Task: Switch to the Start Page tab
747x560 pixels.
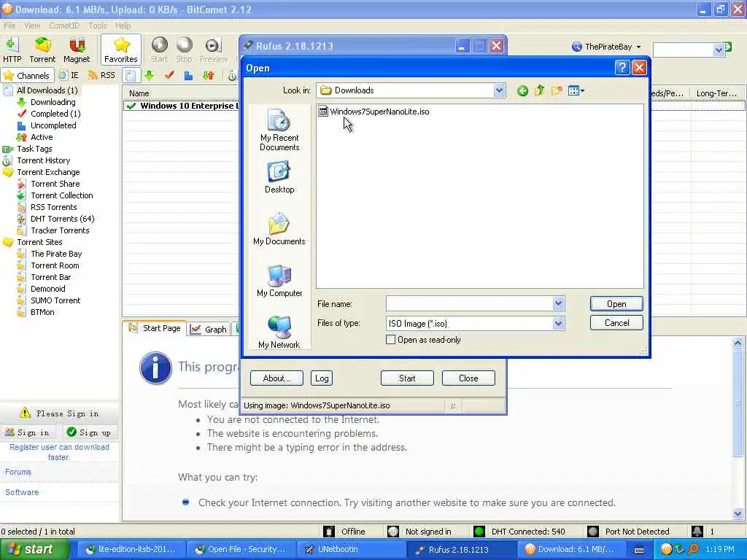Action: [x=155, y=328]
